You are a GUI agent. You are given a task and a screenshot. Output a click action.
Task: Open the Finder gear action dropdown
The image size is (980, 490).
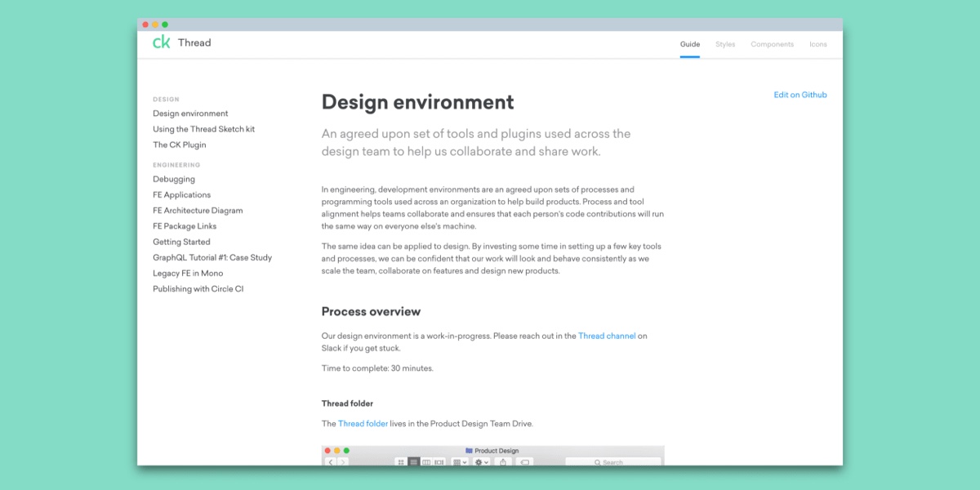click(x=481, y=462)
